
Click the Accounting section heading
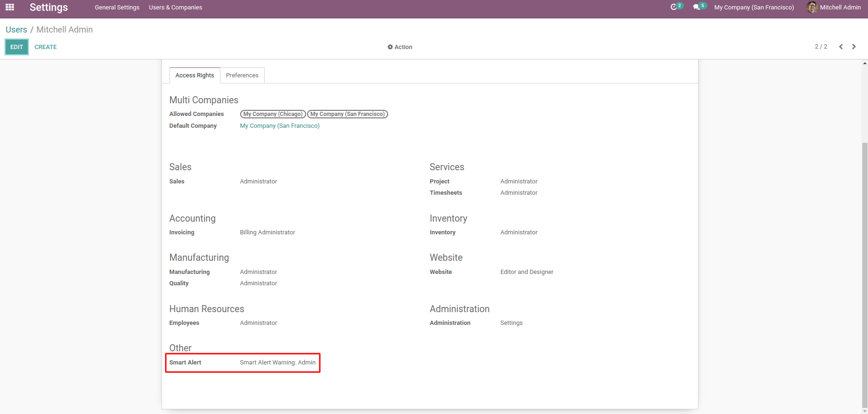click(193, 218)
